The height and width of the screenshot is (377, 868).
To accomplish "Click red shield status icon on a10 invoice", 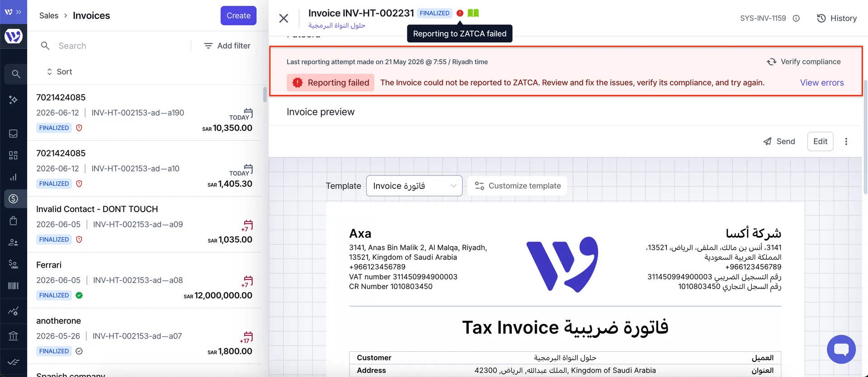I will [x=79, y=184].
